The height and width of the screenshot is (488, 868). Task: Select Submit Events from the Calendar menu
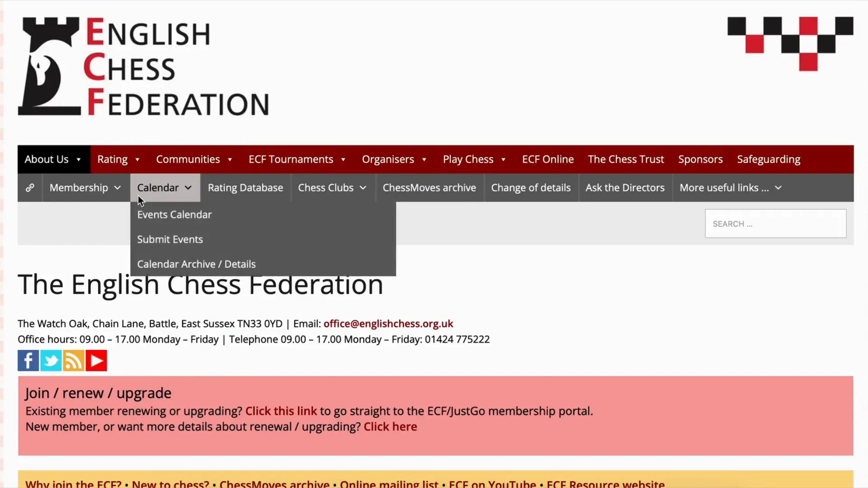[170, 239]
